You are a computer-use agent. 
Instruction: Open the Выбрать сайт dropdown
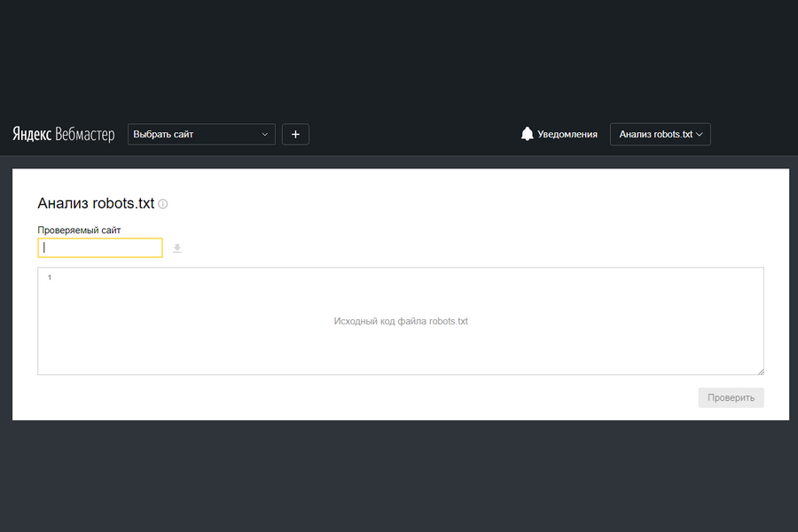(x=195, y=135)
